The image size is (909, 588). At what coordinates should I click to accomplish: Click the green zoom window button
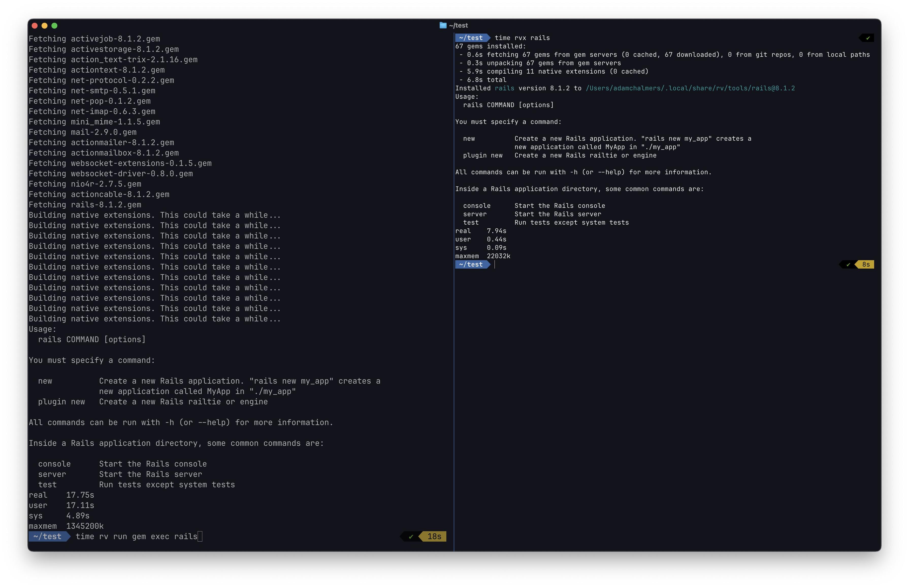54,26
